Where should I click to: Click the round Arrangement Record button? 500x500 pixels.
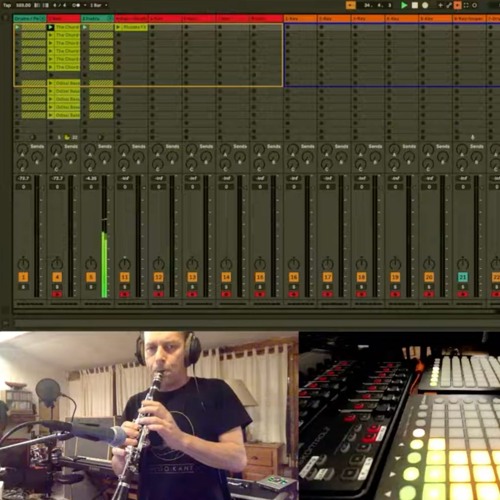pyautogui.click(x=425, y=5)
